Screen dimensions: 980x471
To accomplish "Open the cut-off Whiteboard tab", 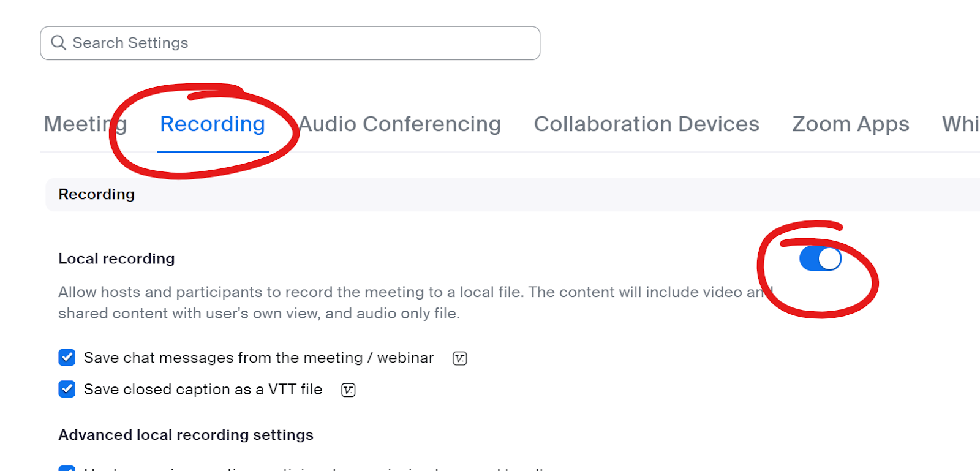I will coord(960,124).
